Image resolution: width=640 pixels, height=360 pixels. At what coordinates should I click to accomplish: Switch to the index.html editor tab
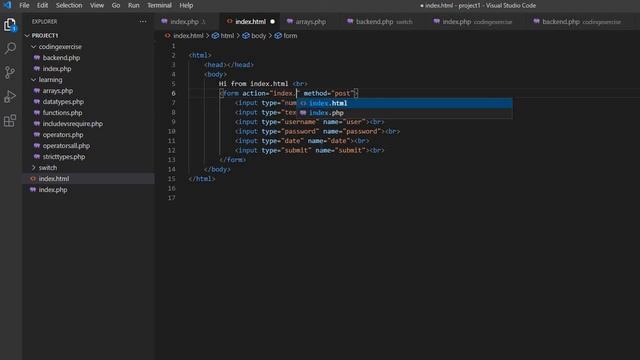click(250, 22)
